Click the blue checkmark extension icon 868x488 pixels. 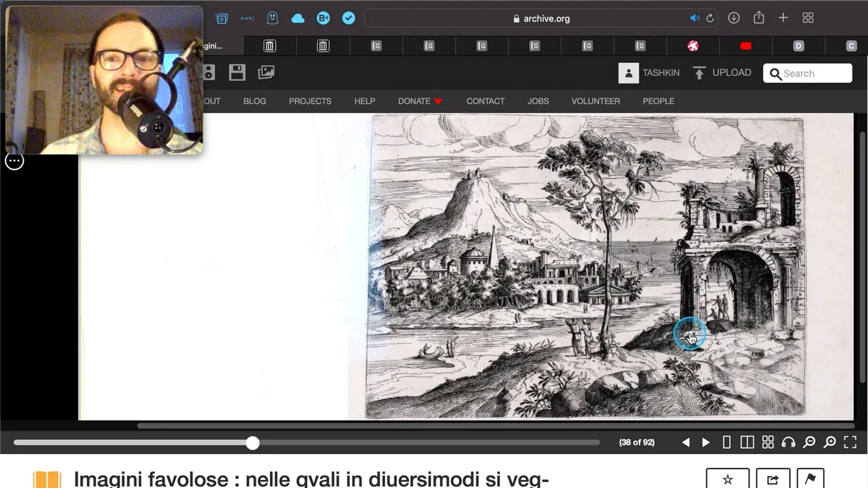349,18
